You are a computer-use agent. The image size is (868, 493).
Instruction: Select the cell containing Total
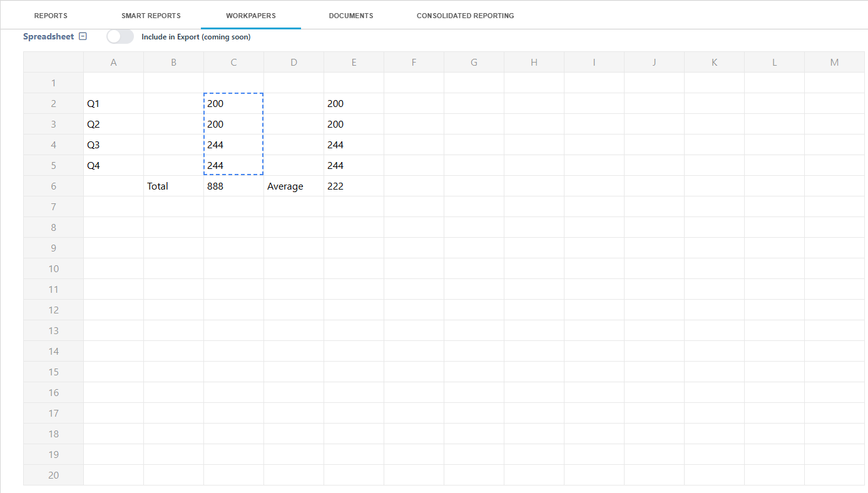pyautogui.click(x=173, y=186)
